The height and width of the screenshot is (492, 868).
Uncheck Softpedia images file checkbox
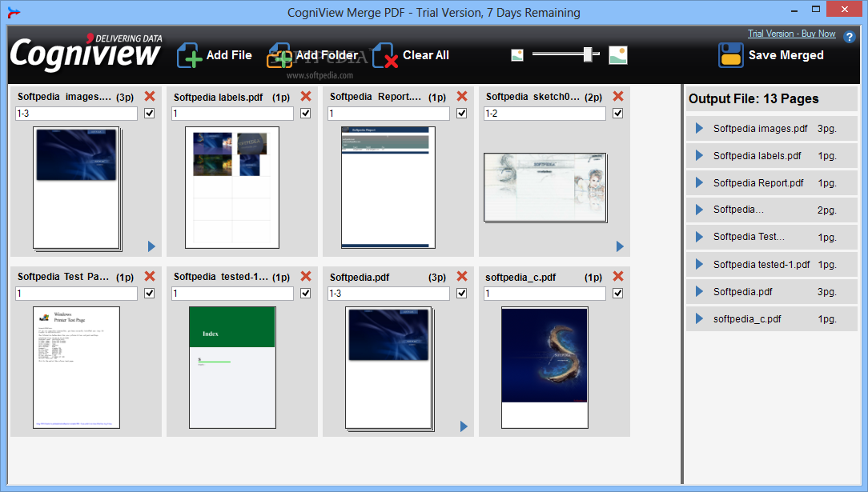(x=150, y=114)
